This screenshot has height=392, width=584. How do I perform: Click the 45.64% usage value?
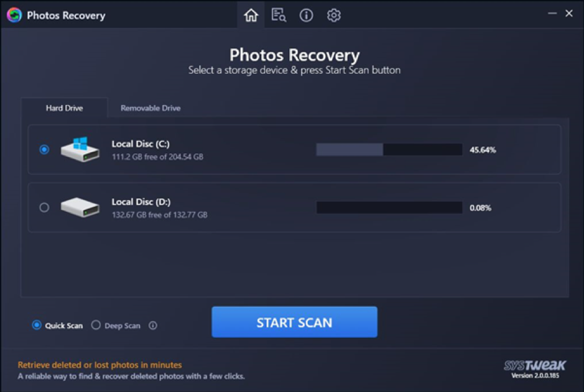coord(483,150)
